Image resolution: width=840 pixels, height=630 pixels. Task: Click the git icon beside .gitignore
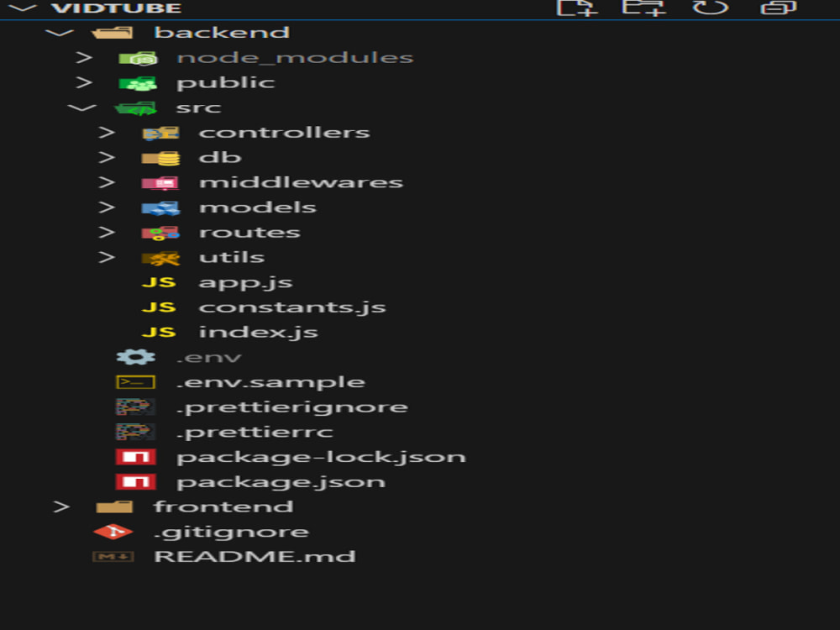(x=113, y=532)
